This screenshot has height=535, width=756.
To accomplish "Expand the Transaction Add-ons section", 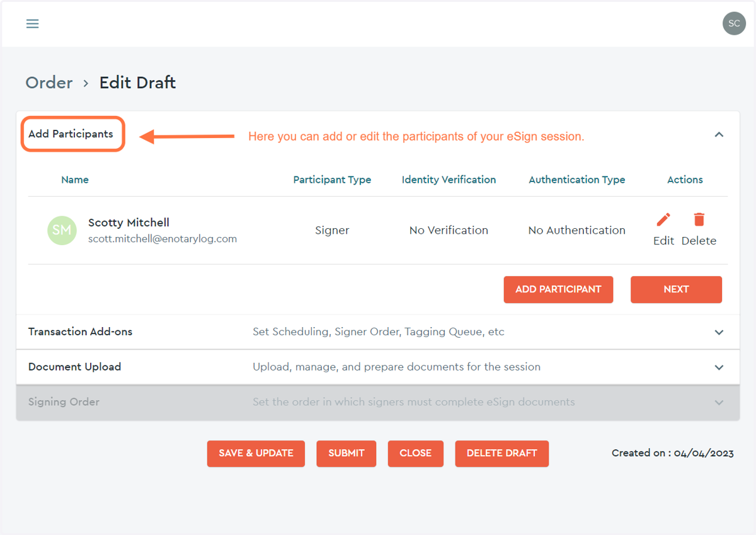I will [719, 332].
